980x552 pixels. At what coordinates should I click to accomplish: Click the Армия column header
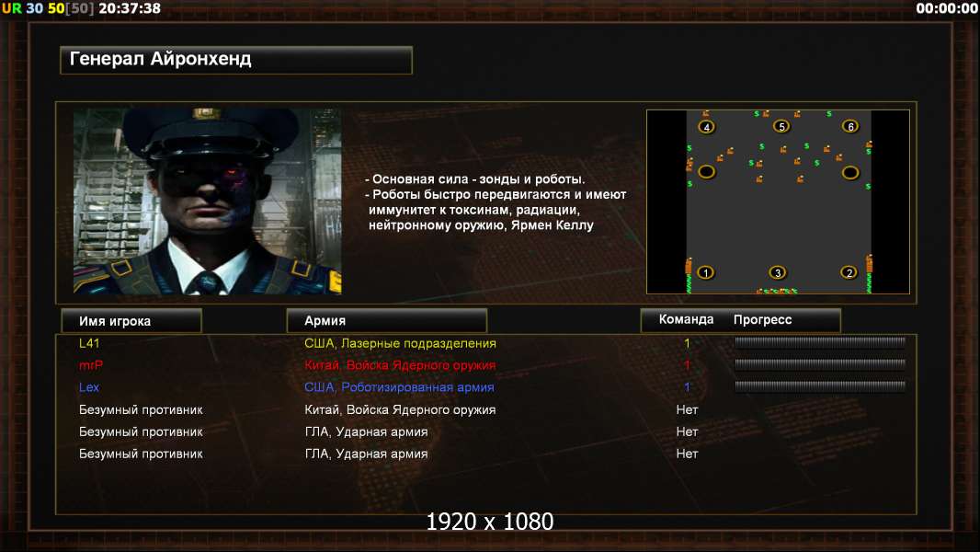[386, 320]
